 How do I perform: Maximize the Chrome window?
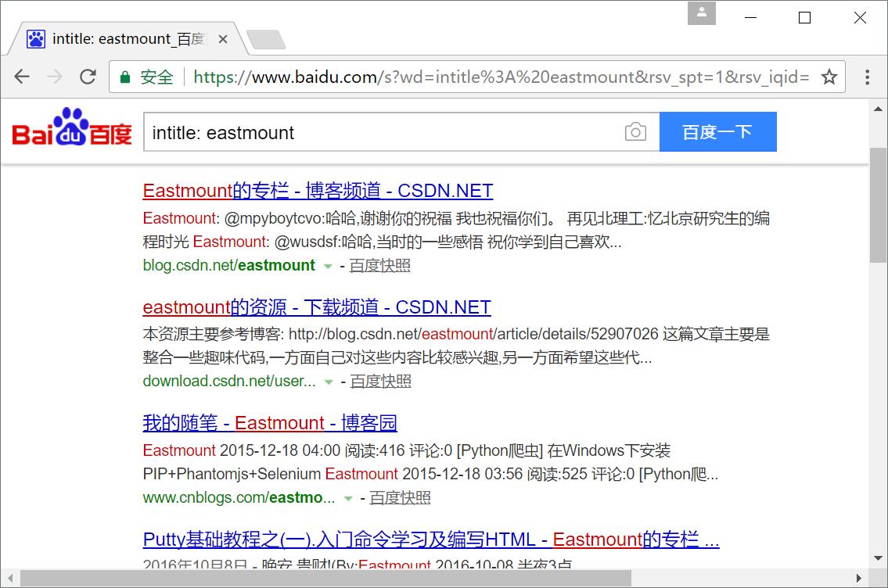[x=804, y=17]
